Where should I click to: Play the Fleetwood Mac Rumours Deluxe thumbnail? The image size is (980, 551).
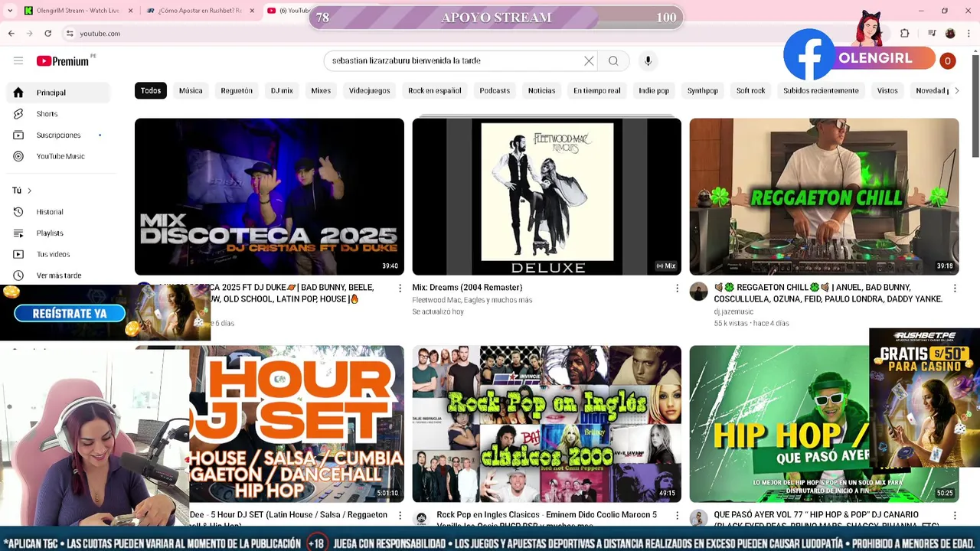tap(547, 197)
